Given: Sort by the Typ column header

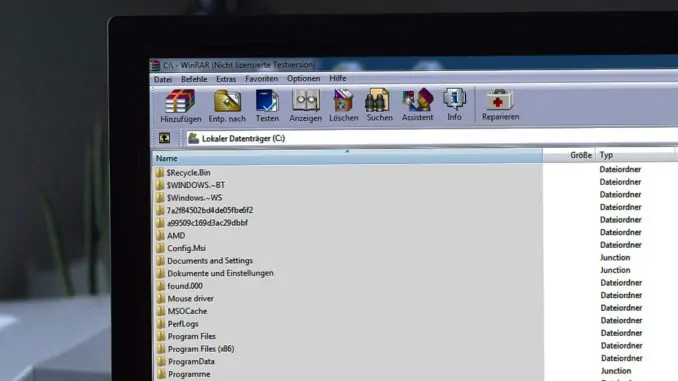Looking at the screenshot, I should 634,155.
